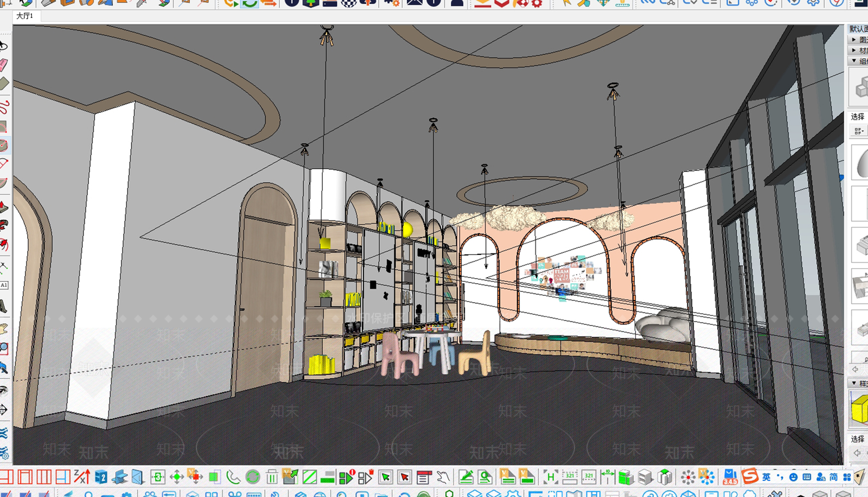Expand the 图元 panel section
This screenshot has width=868, height=497.
[x=858, y=40]
